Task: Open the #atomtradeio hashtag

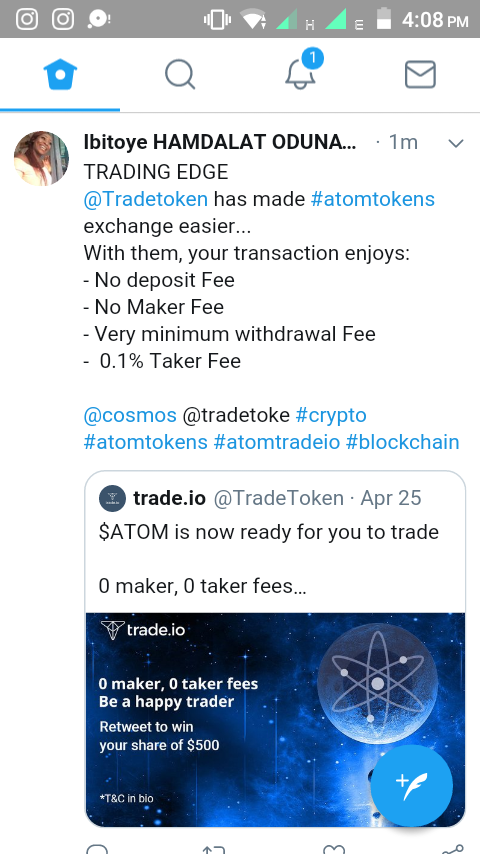Action: click(x=277, y=442)
